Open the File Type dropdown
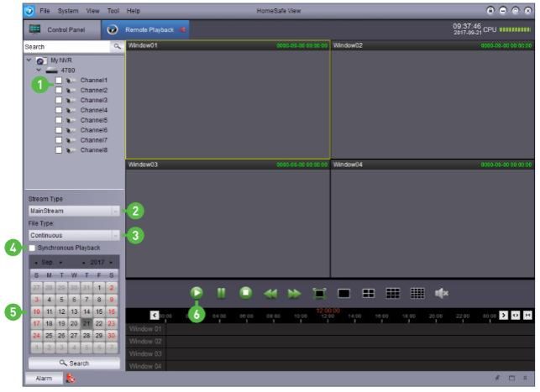Viewport: 540px width, 392px height. pos(115,235)
